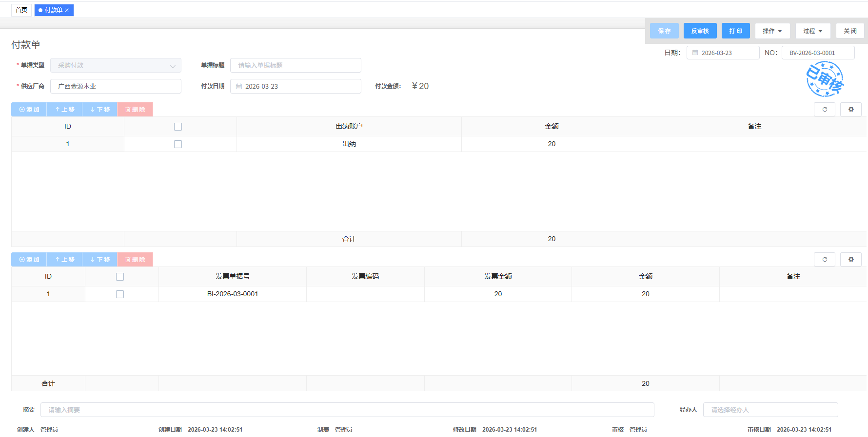868x437 pixels.
Task: Click the 已审核 approval stamp
Action: point(824,79)
